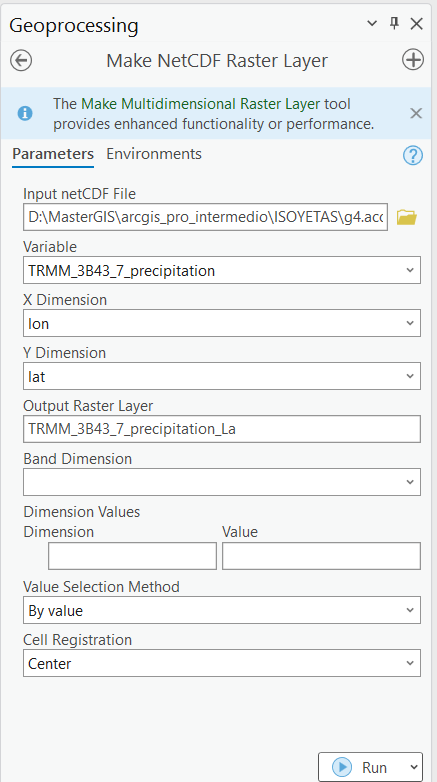The height and width of the screenshot is (782, 437).
Task: Select the Parameters tab
Action: tap(53, 154)
